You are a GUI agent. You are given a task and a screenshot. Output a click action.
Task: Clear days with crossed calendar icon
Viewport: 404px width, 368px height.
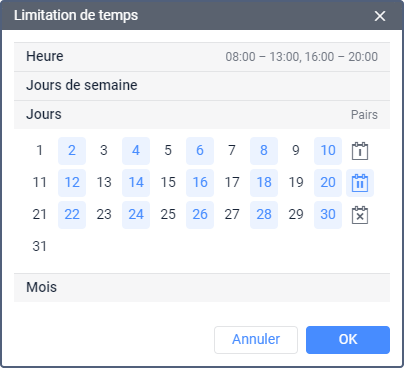pos(360,215)
